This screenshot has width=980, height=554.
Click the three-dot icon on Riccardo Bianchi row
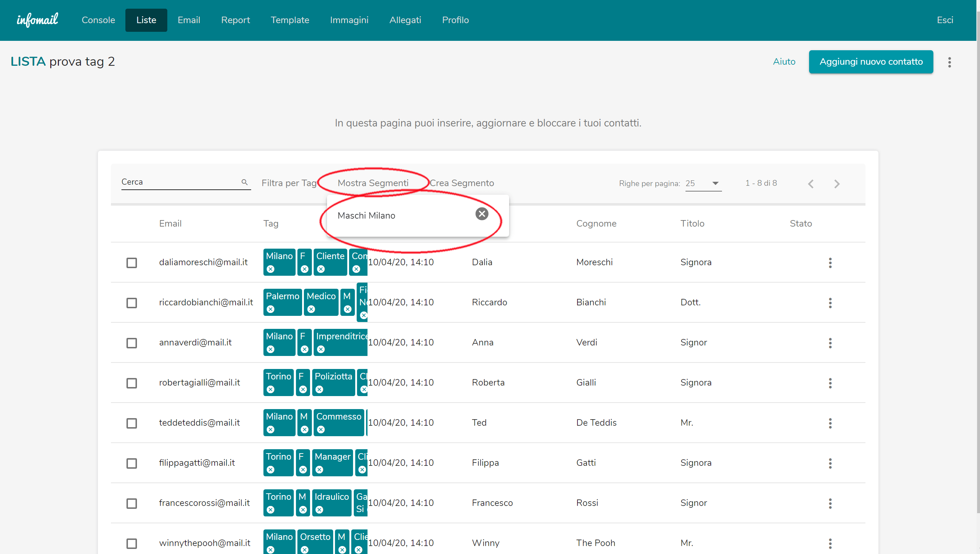coord(830,301)
